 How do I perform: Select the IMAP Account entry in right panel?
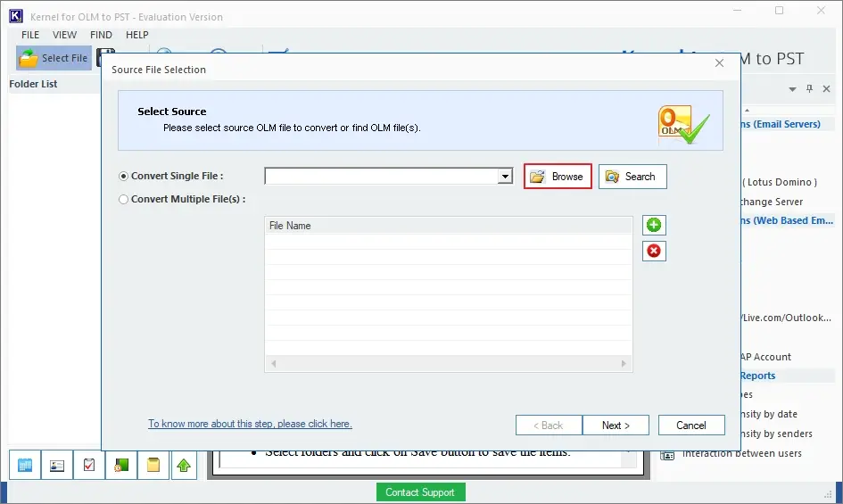pyautogui.click(x=766, y=357)
